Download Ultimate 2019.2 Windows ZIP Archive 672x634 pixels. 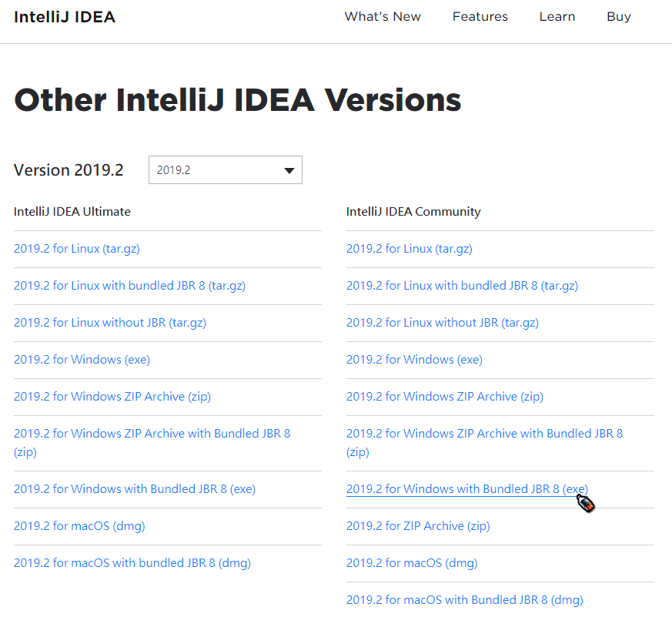pyautogui.click(x=112, y=397)
